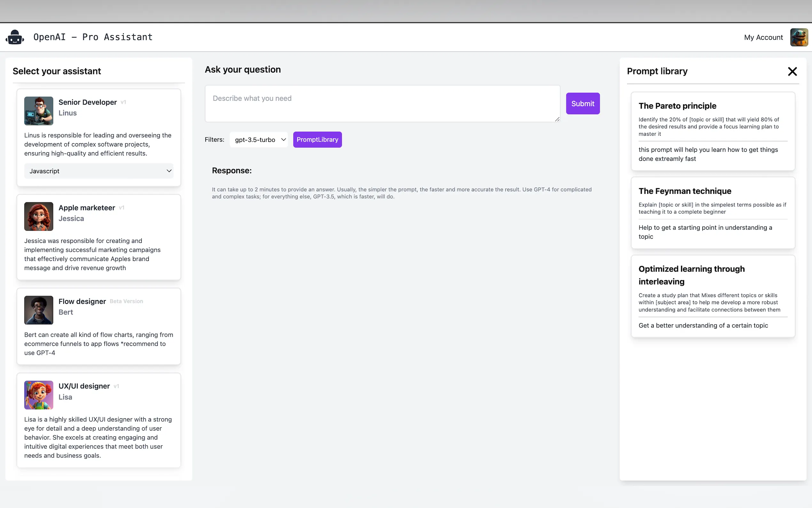Screen dimensions: 812x508
Task: Click Lisa's avatar image
Action: click(x=39, y=395)
